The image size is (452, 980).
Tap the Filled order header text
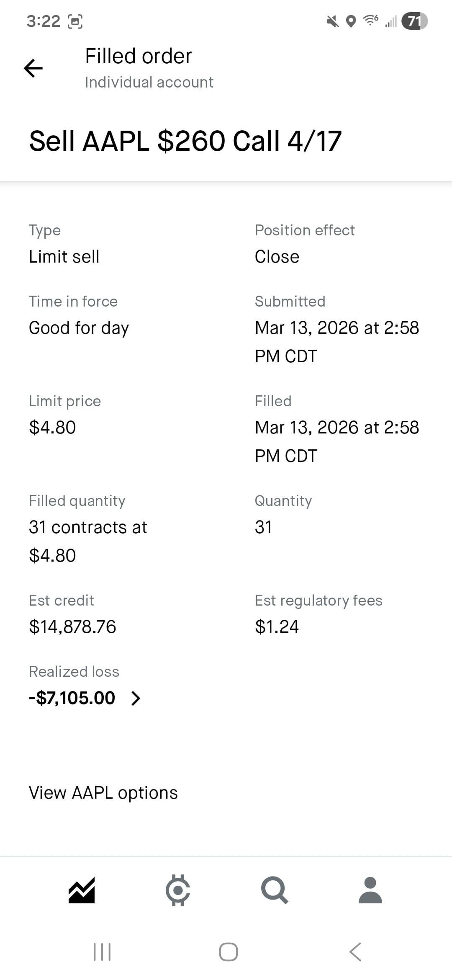click(138, 56)
